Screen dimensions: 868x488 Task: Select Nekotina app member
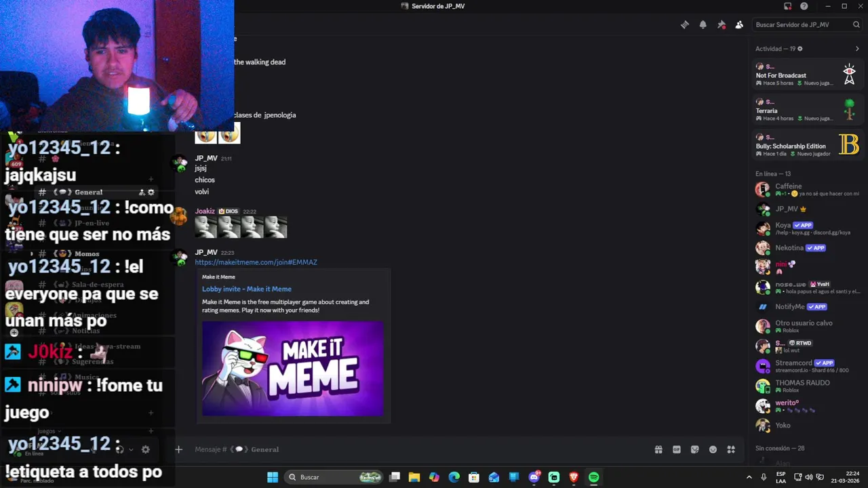coord(808,248)
